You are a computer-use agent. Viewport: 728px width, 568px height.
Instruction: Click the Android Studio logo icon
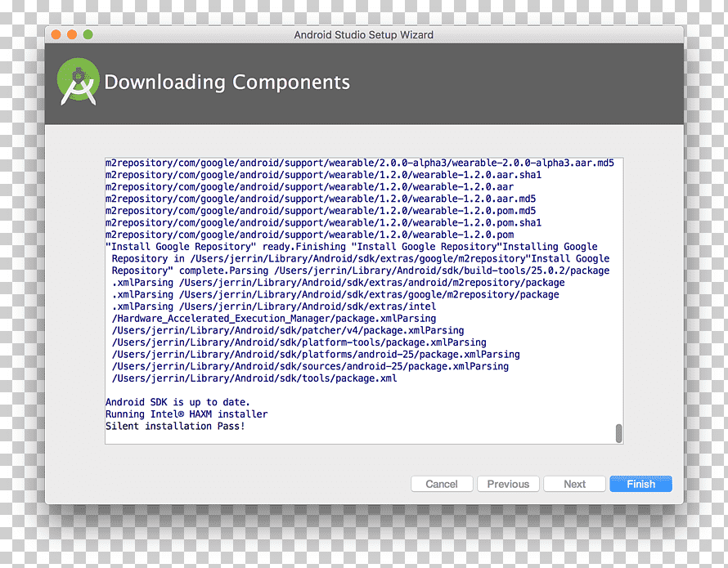(78, 81)
